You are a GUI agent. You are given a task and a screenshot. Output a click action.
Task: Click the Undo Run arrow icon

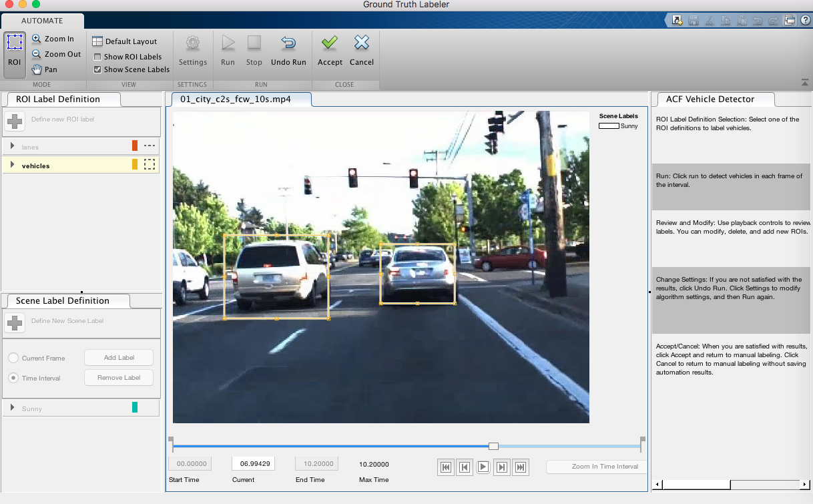(x=288, y=44)
